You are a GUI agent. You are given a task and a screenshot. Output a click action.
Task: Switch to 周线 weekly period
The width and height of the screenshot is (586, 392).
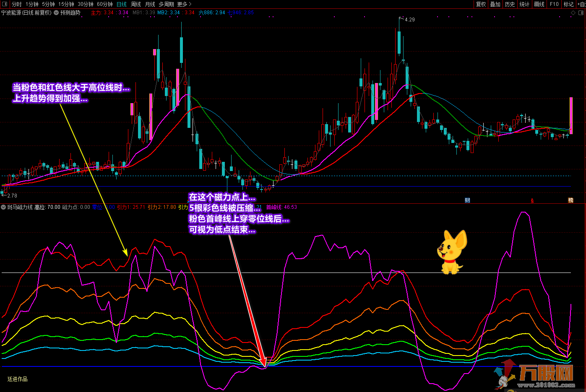136,4
